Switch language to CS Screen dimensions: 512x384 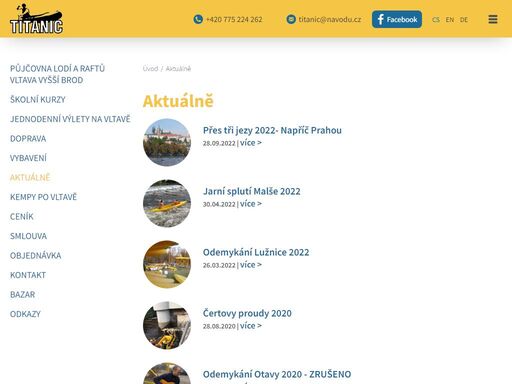pyautogui.click(x=436, y=20)
